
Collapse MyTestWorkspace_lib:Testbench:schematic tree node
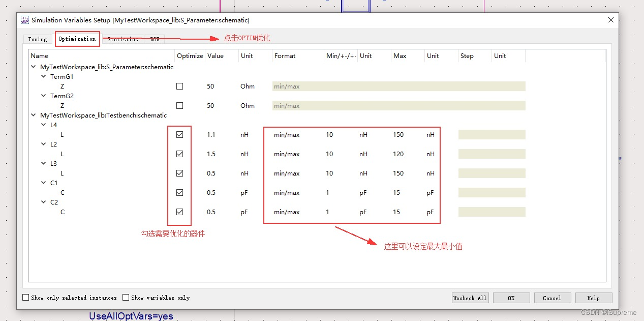(x=34, y=115)
